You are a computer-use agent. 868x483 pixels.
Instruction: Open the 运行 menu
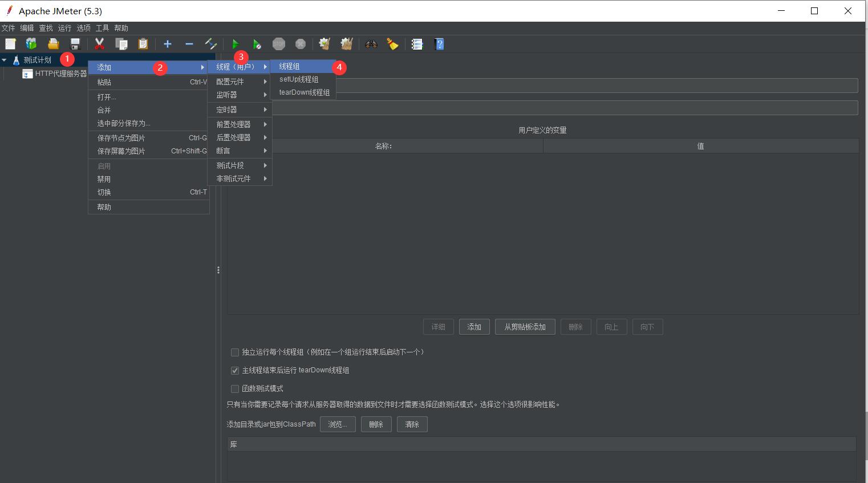tap(64, 28)
